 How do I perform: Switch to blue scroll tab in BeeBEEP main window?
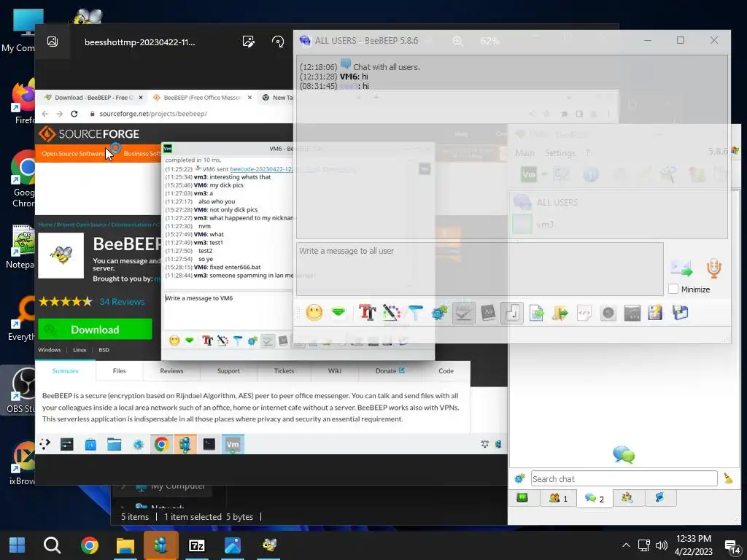pyautogui.click(x=659, y=498)
